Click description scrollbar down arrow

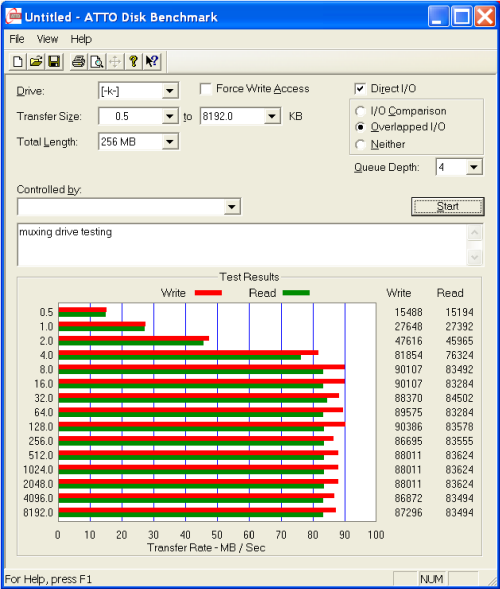pyautogui.click(x=475, y=257)
